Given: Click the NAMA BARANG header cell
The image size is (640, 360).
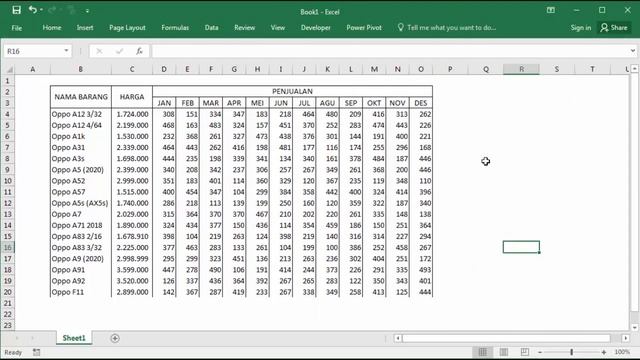Looking at the screenshot, I should click(x=81, y=97).
